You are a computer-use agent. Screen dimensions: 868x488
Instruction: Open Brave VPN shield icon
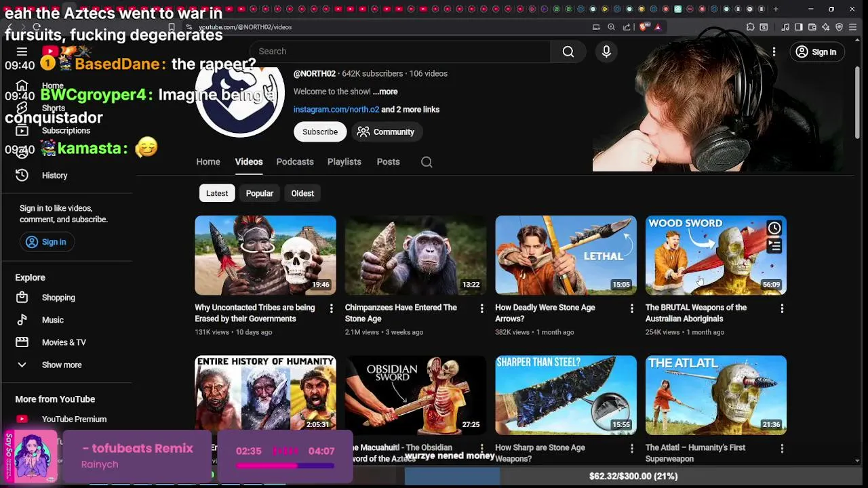pyautogui.click(x=840, y=27)
